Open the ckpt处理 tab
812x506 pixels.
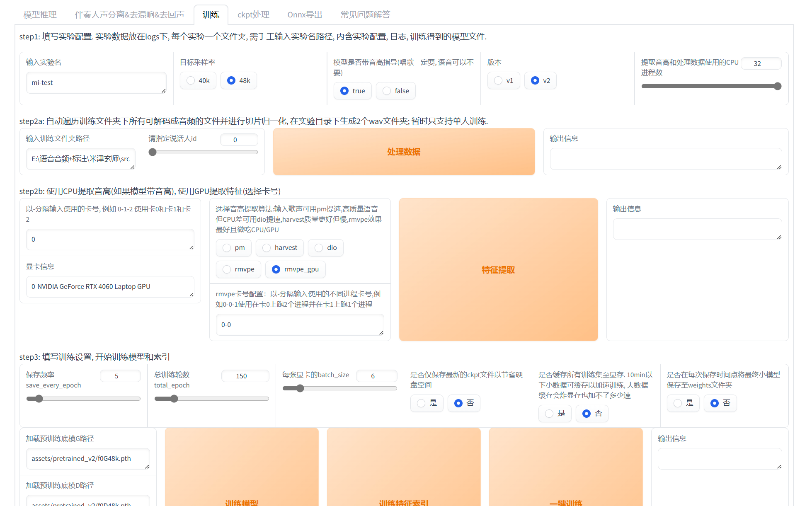click(253, 15)
